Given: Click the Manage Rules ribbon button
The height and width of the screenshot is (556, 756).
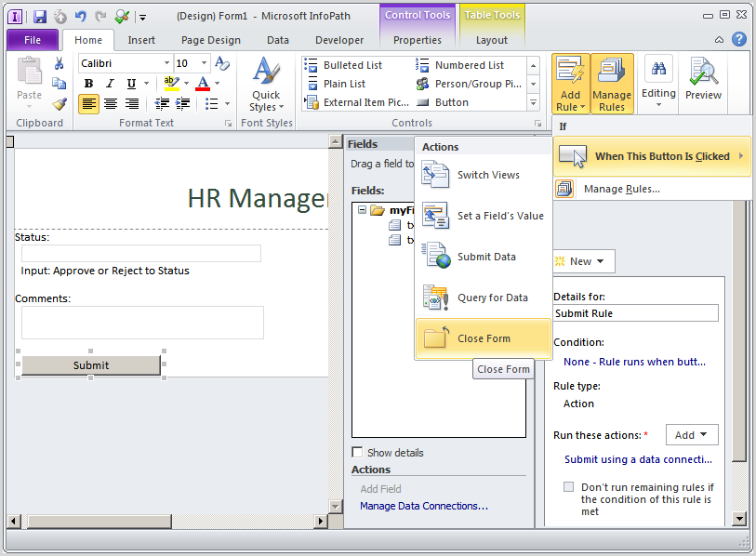Looking at the screenshot, I should pyautogui.click(x=611, y=84).
